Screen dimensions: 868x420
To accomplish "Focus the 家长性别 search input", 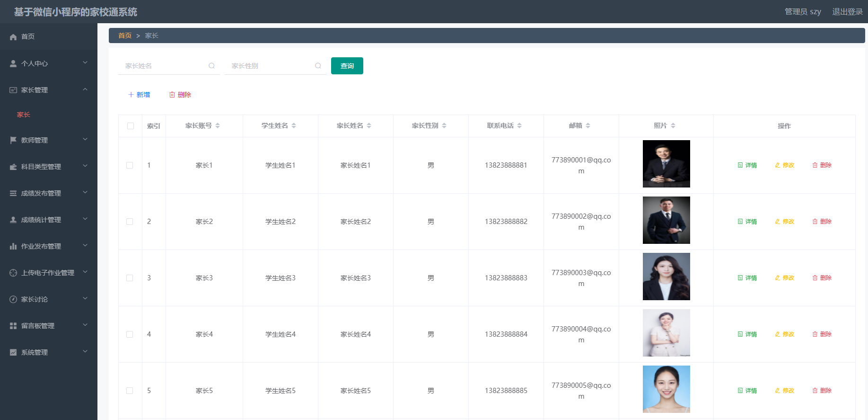I will click(x=275, y=66).
